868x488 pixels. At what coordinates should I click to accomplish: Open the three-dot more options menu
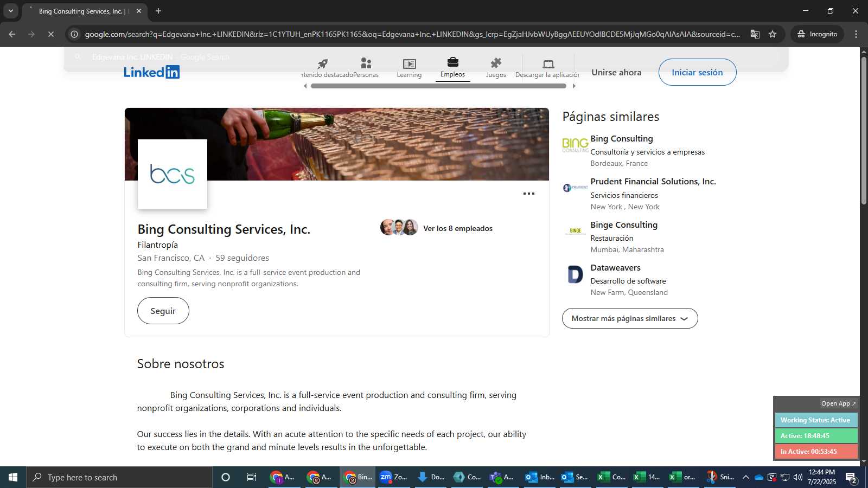tap(529, 194)
